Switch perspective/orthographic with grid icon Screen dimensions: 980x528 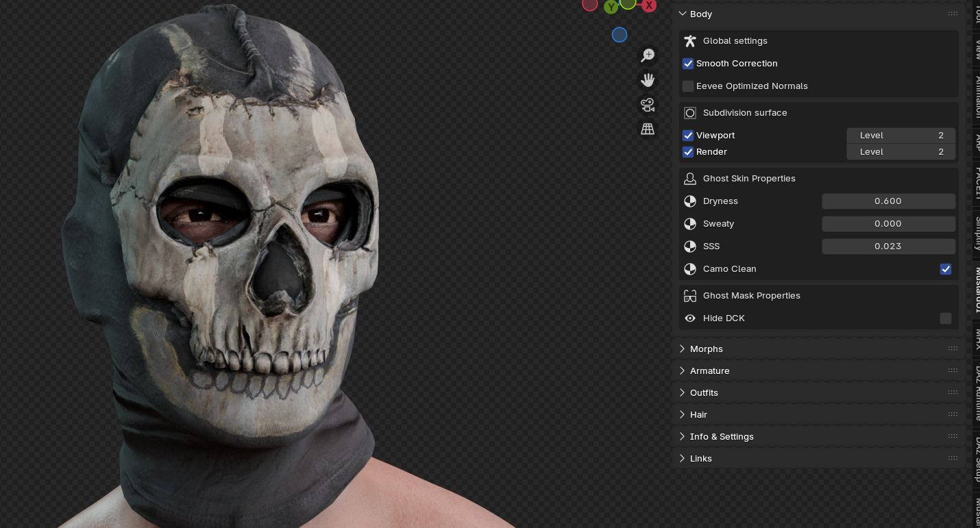tap(648, 129)
